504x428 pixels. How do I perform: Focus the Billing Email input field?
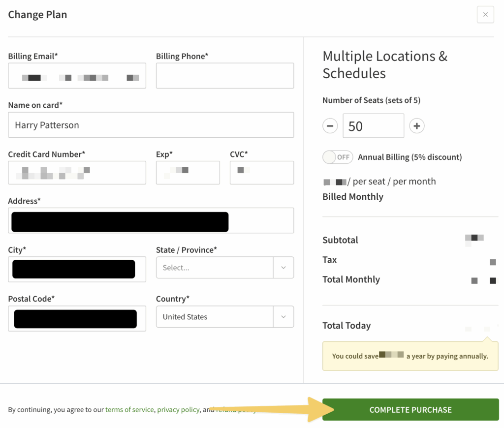[x=77, y=76]
